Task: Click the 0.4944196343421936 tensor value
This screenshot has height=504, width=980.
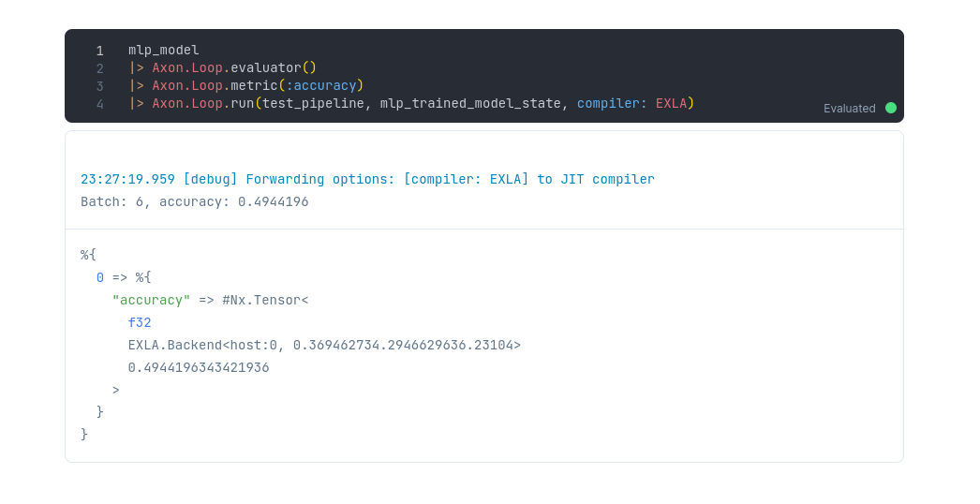Action: coord(199,367)
